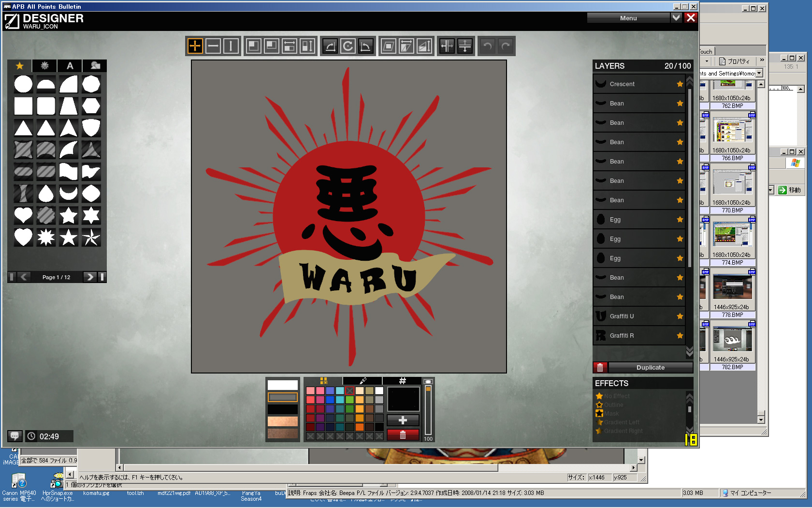Flip the shape vertically
Viewport: 812px width, 508px height.
[465, 46]
